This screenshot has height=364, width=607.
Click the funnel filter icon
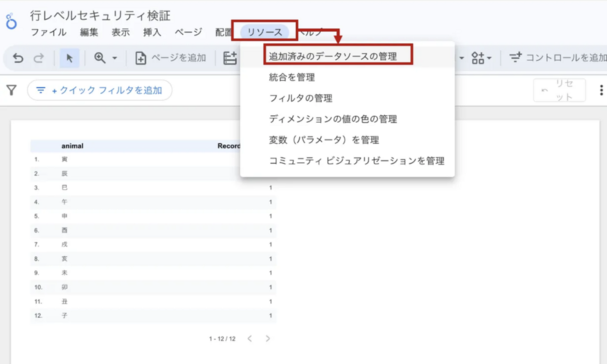click(11, 90)
